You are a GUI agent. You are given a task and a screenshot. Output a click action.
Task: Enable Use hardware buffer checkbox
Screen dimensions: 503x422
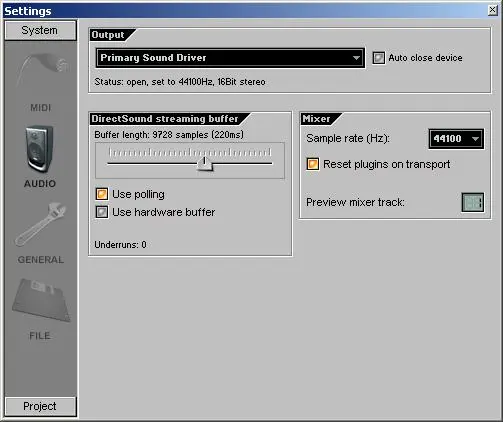click(102, 212)
